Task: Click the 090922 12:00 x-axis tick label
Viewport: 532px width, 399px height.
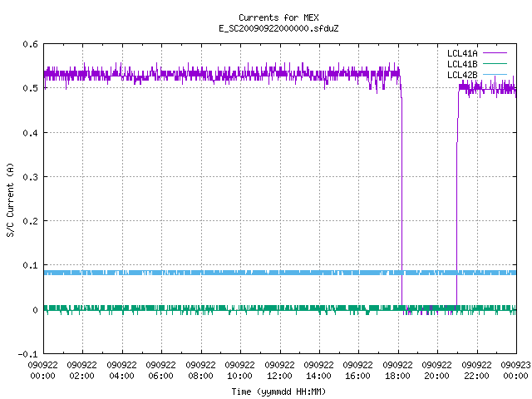Action: tap(279, 371)
